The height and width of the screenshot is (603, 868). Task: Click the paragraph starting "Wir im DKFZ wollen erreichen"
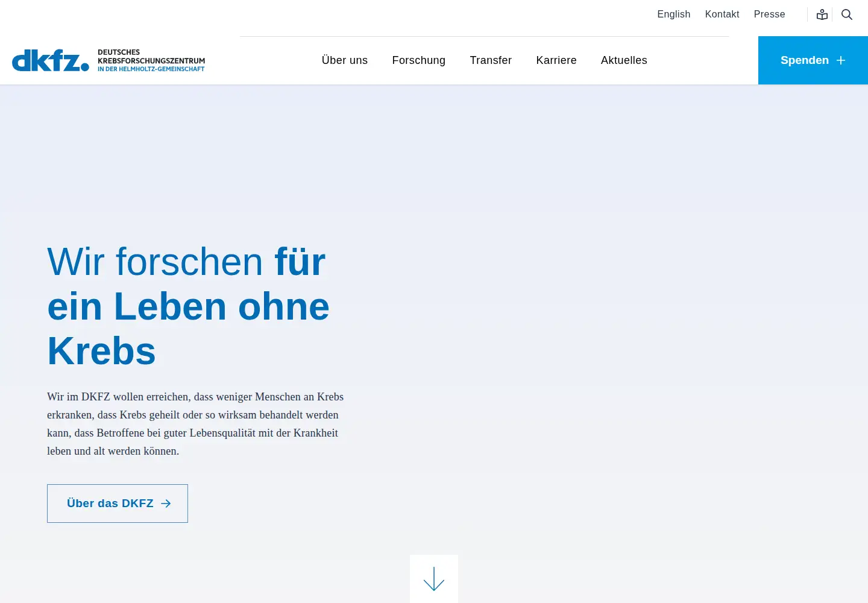tap(195, 424)
